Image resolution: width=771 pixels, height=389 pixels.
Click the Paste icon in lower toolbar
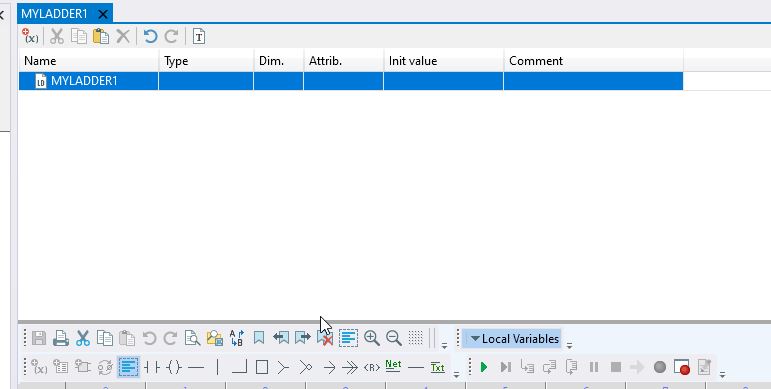point(127,338)
